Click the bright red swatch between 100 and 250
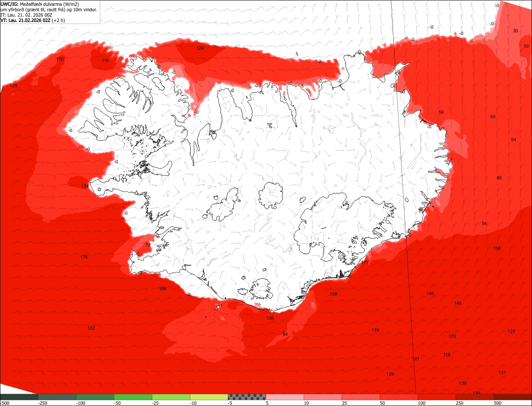The image size is (532, 406). [436, 397]
